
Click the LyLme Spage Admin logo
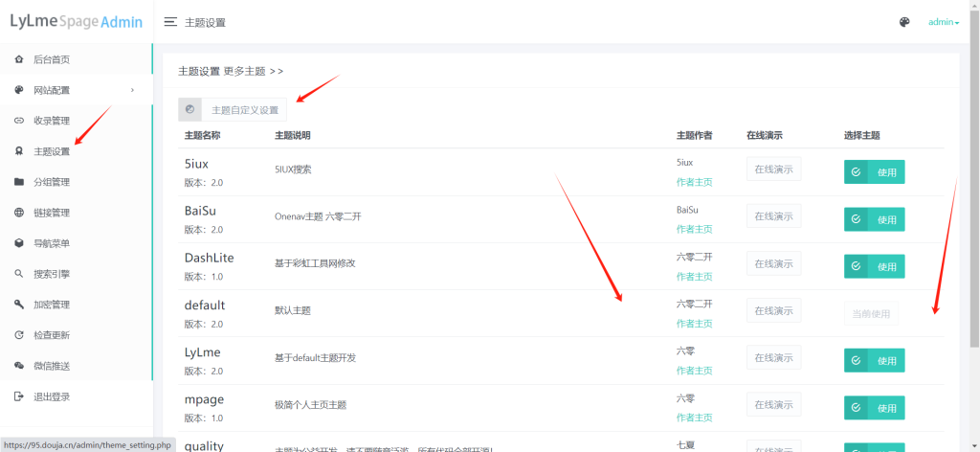[77, 22]
